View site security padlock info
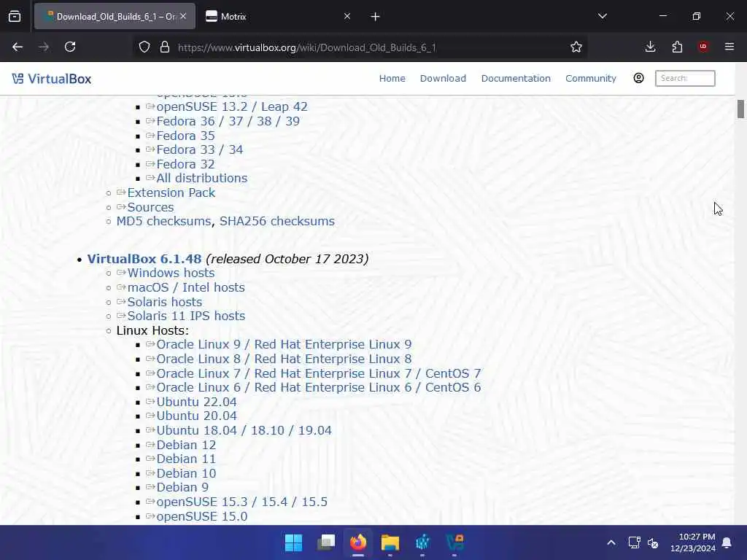The height and width of the screenshot is (560, 747). click(x=165, y=47)
